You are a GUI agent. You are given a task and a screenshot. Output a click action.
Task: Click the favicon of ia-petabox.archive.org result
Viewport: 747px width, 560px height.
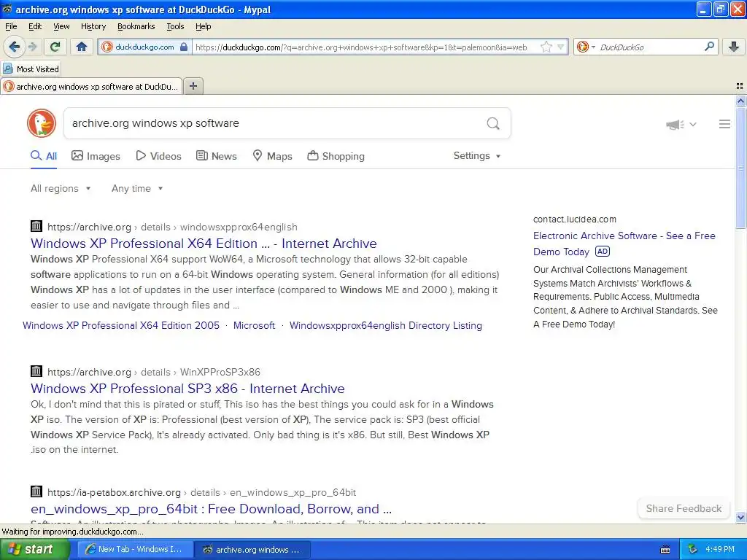click(x=36, y=491)
